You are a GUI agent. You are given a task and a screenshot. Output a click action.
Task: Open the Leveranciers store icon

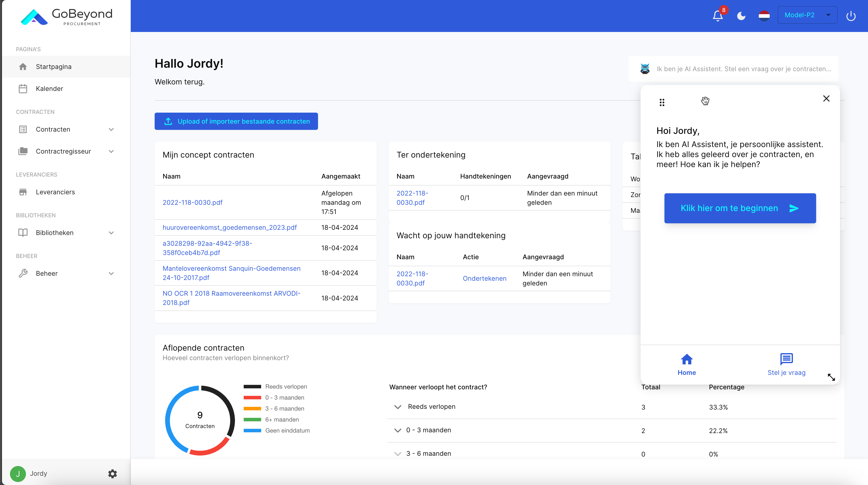(x=23, y=192)
